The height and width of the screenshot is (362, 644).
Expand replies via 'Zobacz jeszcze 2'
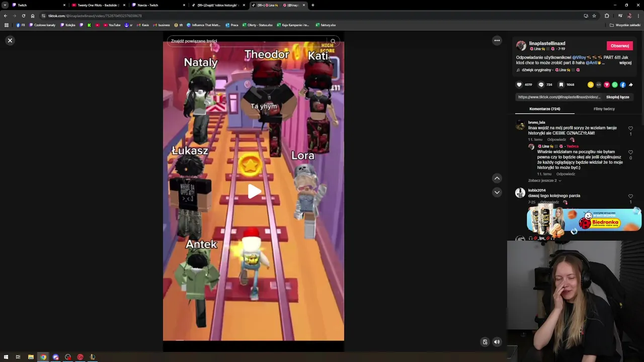click(x=544, y=180)
